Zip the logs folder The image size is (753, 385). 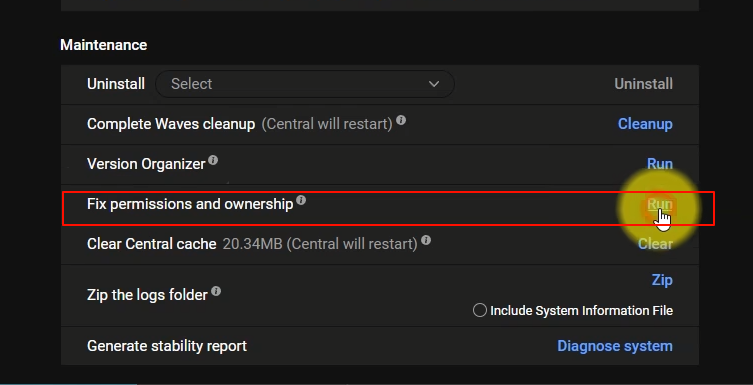(x=662, y=280)
